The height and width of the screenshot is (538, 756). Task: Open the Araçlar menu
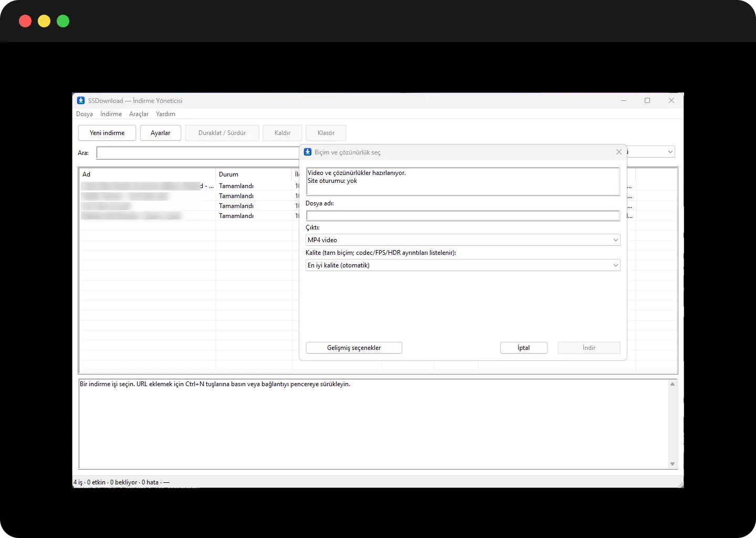139,114
